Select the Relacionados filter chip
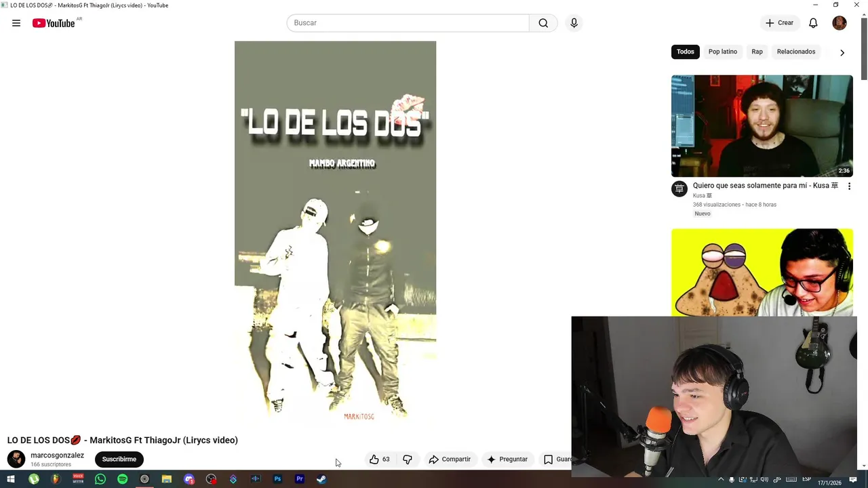 click(x=796, y=52)
